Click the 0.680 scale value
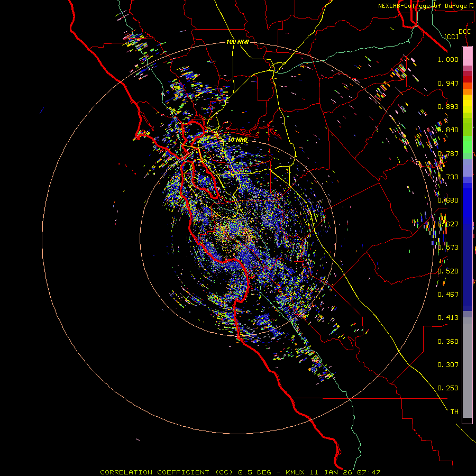This screenshot has height=476, width=476. (448, 200)
